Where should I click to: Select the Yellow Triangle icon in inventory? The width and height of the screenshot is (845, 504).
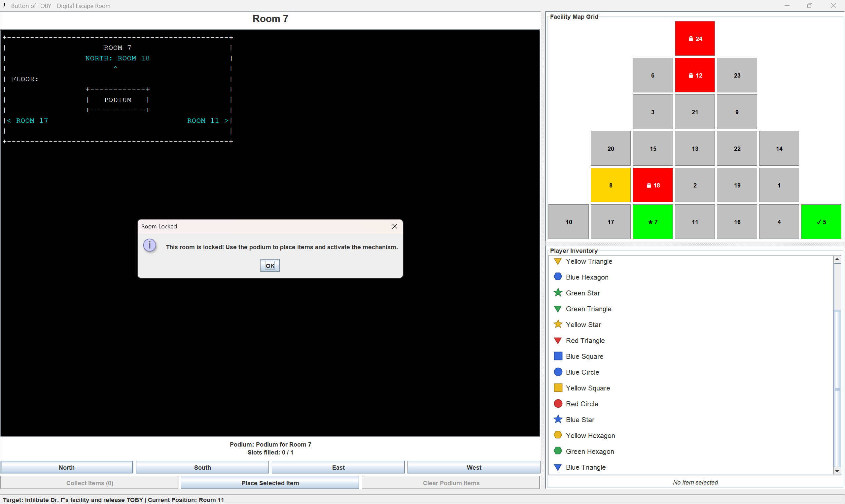558,261
